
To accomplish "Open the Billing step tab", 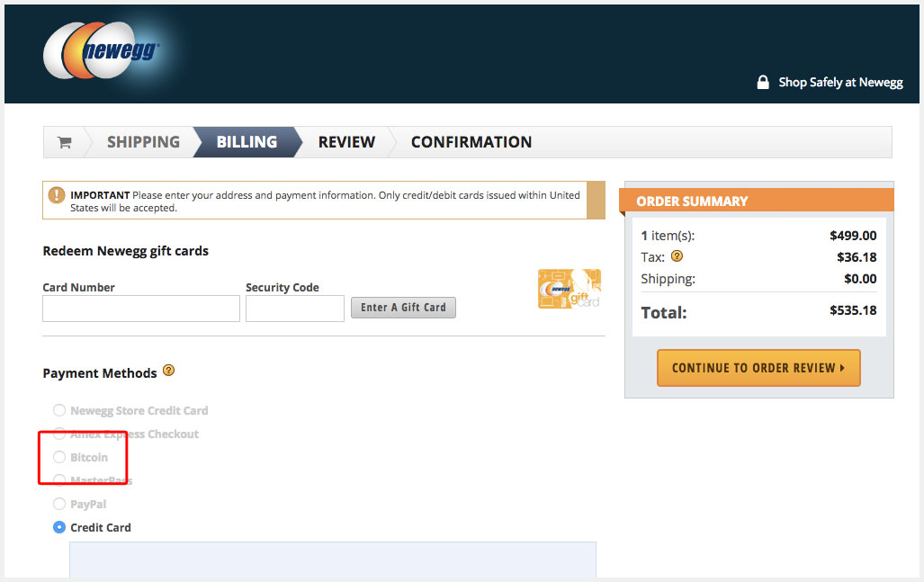I will pyautogui.click(x=247, y=142).
